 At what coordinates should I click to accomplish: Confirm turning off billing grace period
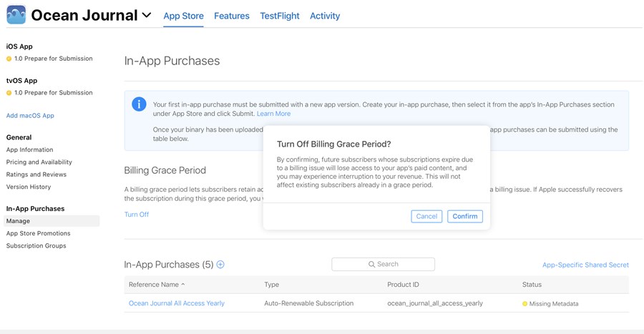pyautogui.click(x=465, y=216)
